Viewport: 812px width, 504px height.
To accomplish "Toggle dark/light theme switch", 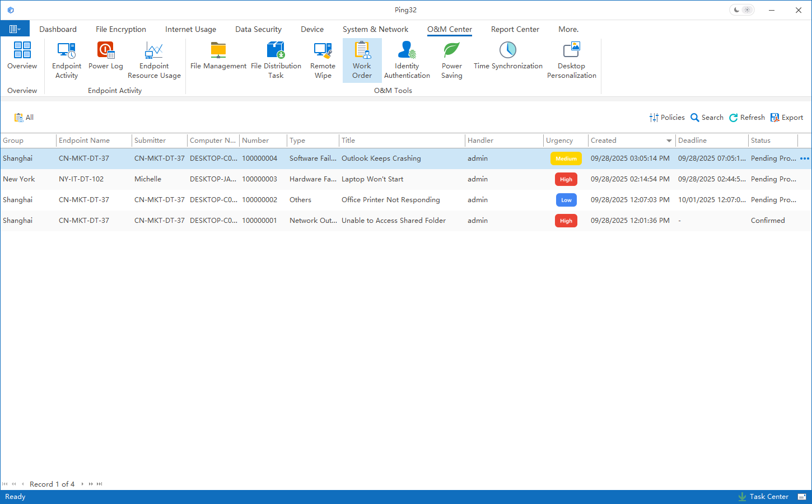I will [x=742, y=10].
